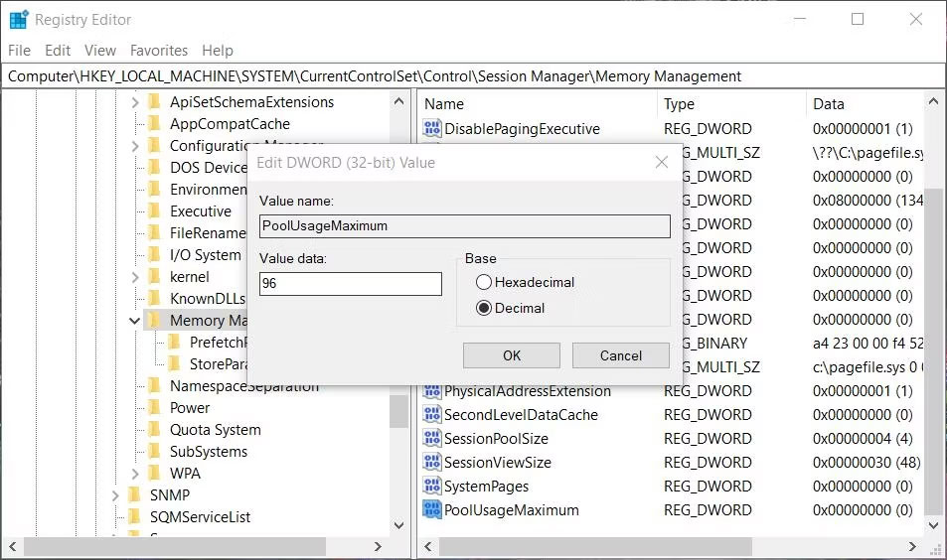The height and width of the screenshot is (560, 947).
Task: Click the Value data input field
Action: (350, 284)
